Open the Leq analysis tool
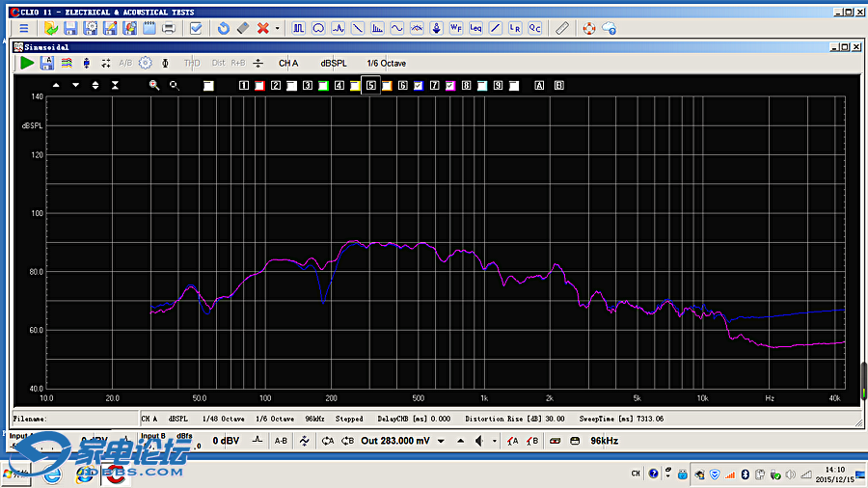 475,28
